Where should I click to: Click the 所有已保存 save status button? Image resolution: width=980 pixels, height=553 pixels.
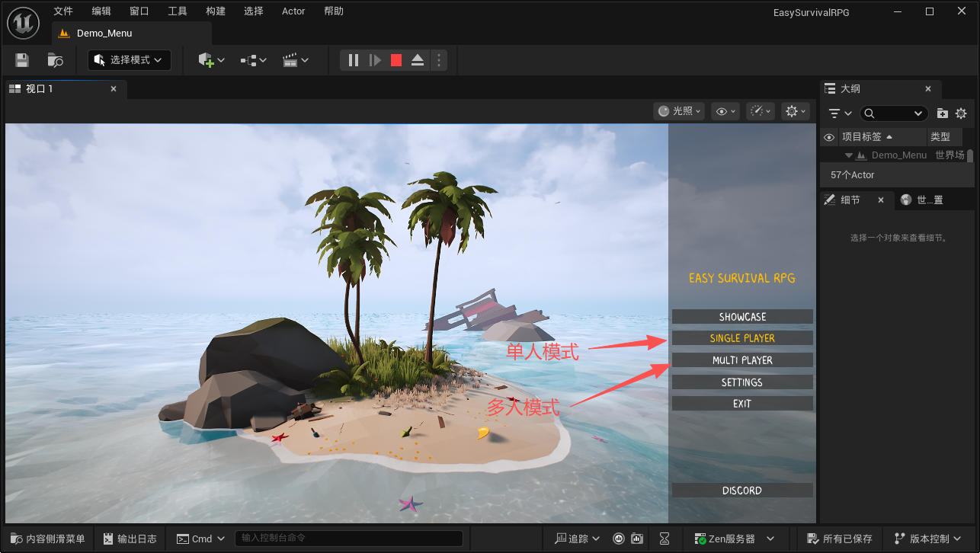pos(839,539)
